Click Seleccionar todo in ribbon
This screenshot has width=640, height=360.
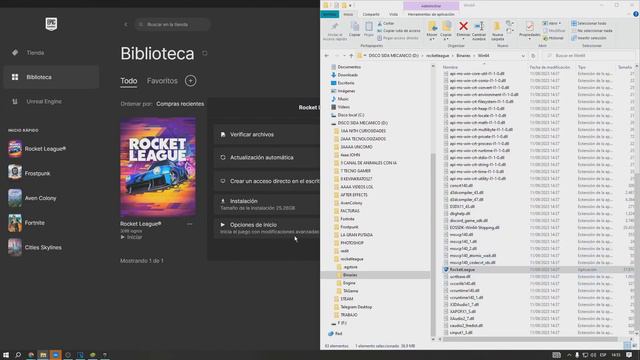point(589,24)
